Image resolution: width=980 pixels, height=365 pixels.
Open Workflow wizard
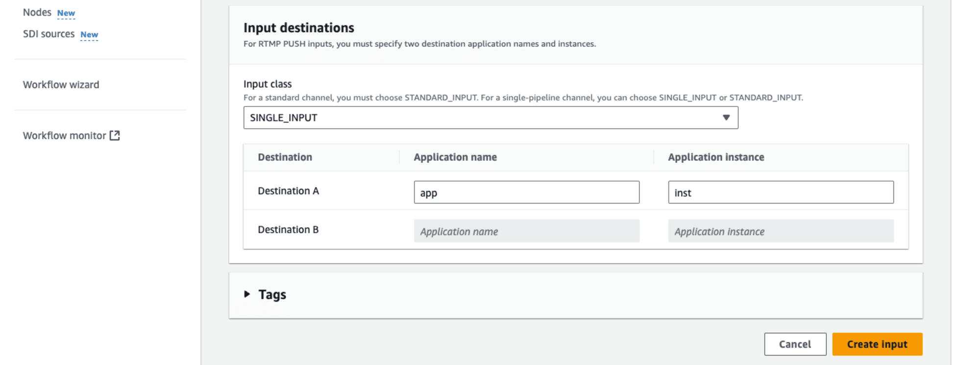(x=61, y=84)
